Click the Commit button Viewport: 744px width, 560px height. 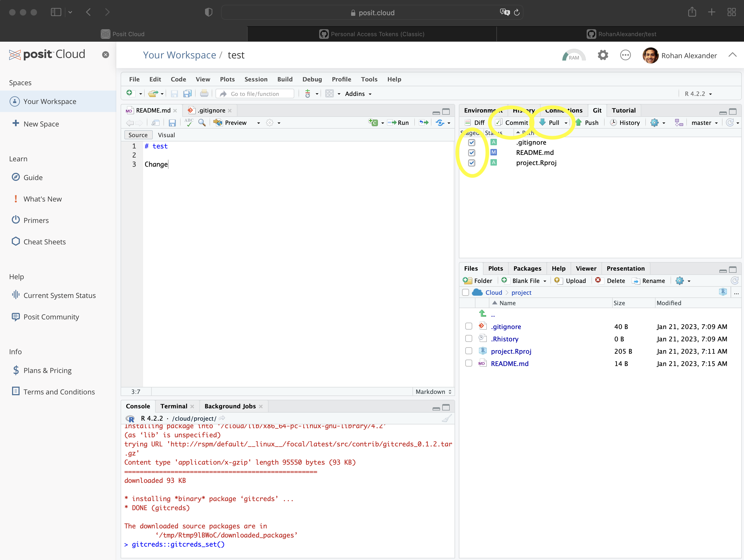pyautogui.click(x=512, y=123)
